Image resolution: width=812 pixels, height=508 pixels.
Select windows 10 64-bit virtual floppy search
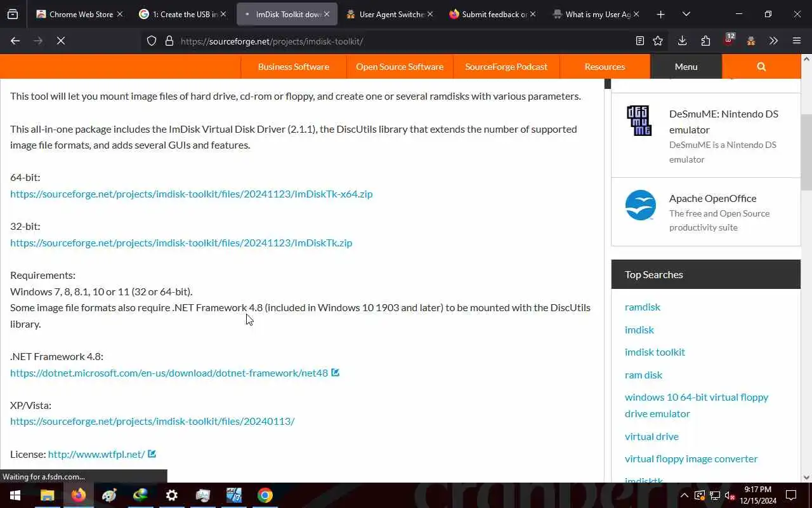[697, 405]
